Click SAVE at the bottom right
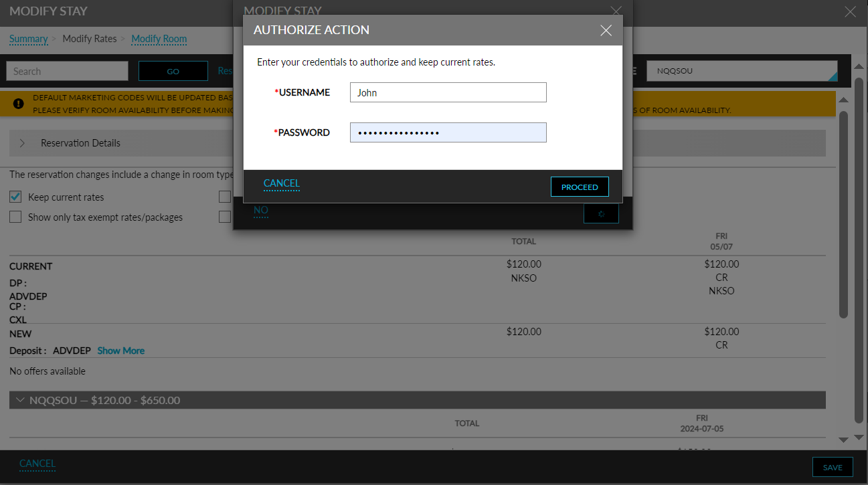The image size is (868, 485). (833, 466)
